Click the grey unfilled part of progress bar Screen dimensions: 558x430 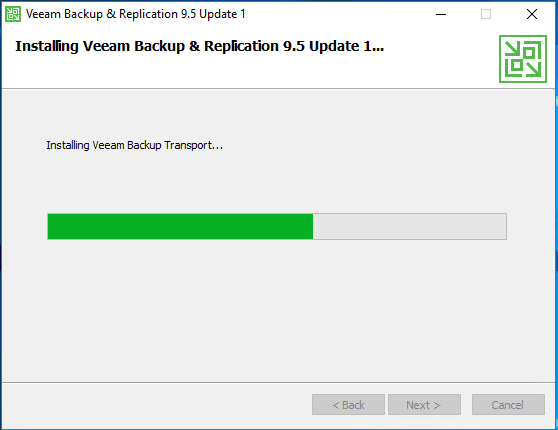click(410, 226)
